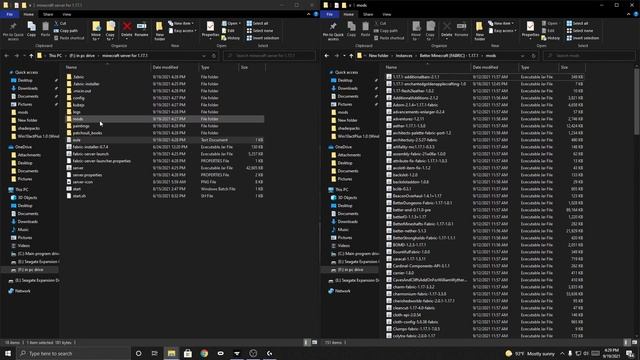Click vertical scrollbar in mods window
Image resolution: width=640 pixels, height=360 pixels.
637,102
